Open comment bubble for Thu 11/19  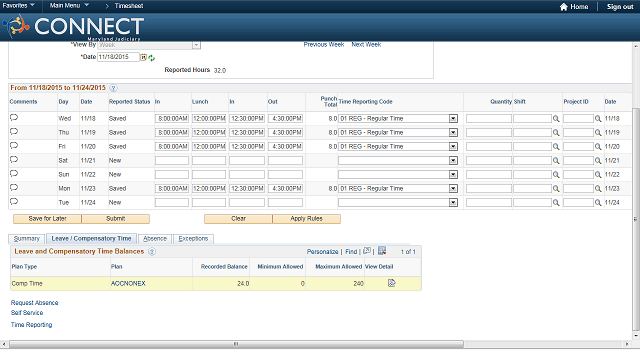pyautogui.click(x=14, y=132)
